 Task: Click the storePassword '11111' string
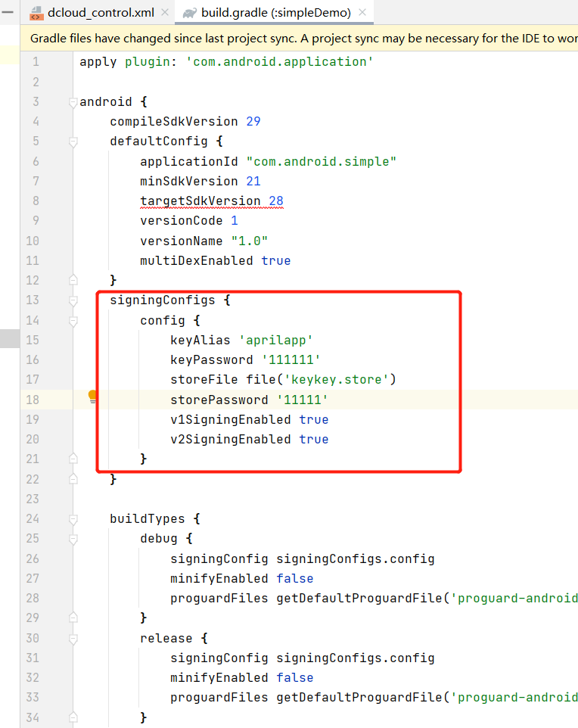302,400
